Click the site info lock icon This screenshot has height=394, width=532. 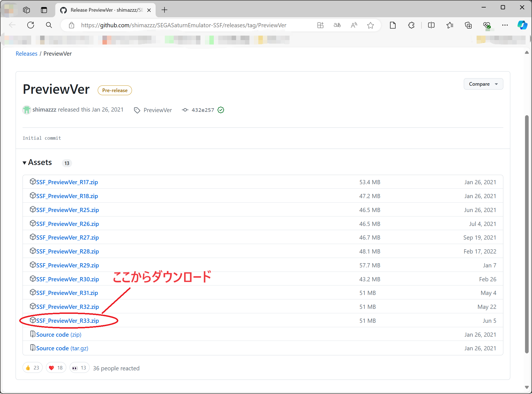[x=72, y=25]
